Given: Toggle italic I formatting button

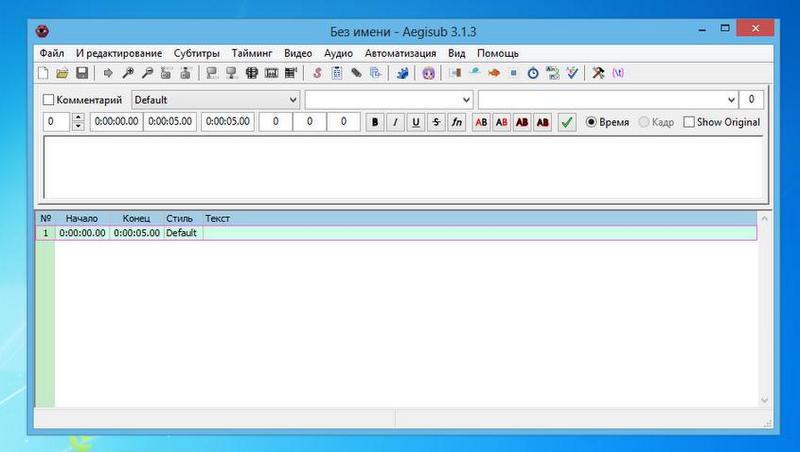Looking at the screenshot, I should [x=395, y=122].
